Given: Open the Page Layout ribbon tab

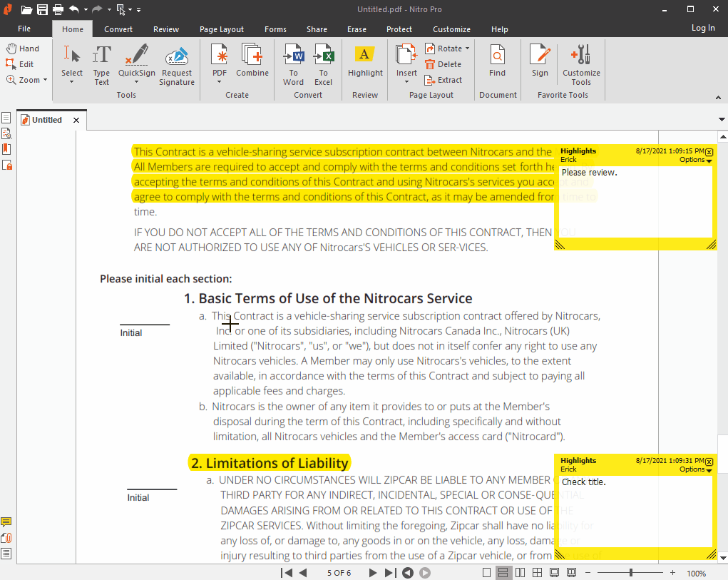Looking at the screenshot, I should [222, 29].
